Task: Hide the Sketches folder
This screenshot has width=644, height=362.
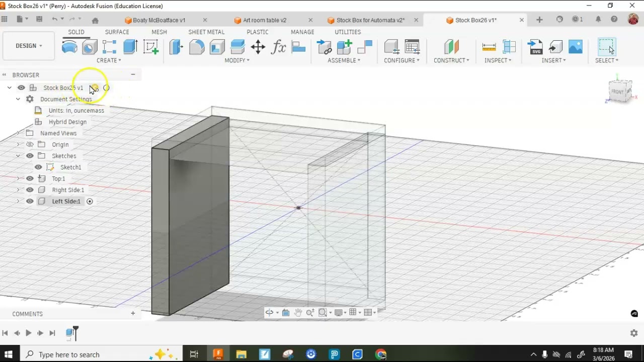Action: (30, 156)
